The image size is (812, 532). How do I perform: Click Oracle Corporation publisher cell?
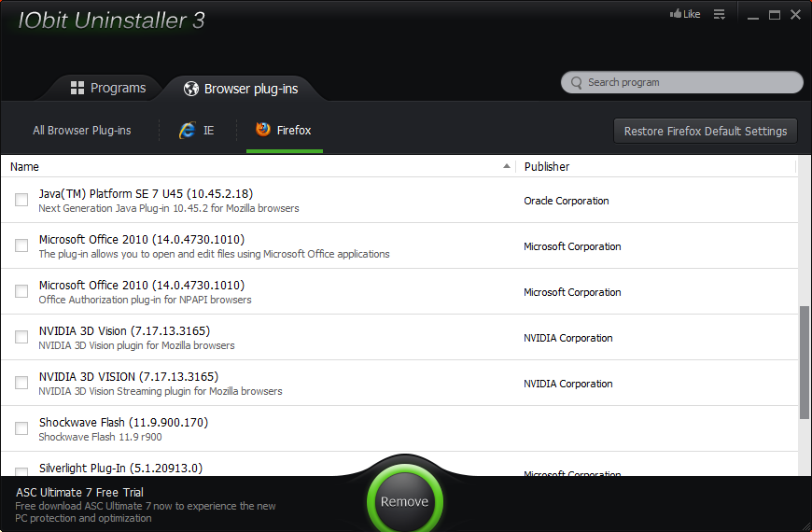tap(566, 201)
